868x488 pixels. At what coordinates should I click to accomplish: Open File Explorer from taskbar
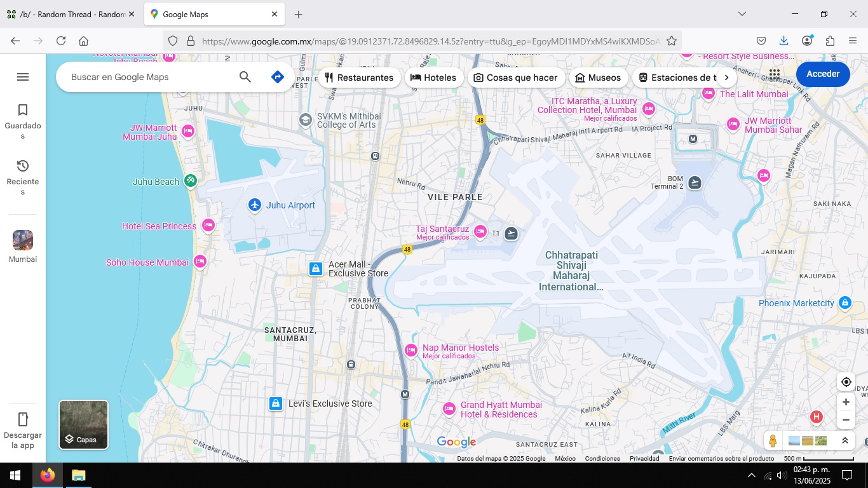[x=78, y=475]
